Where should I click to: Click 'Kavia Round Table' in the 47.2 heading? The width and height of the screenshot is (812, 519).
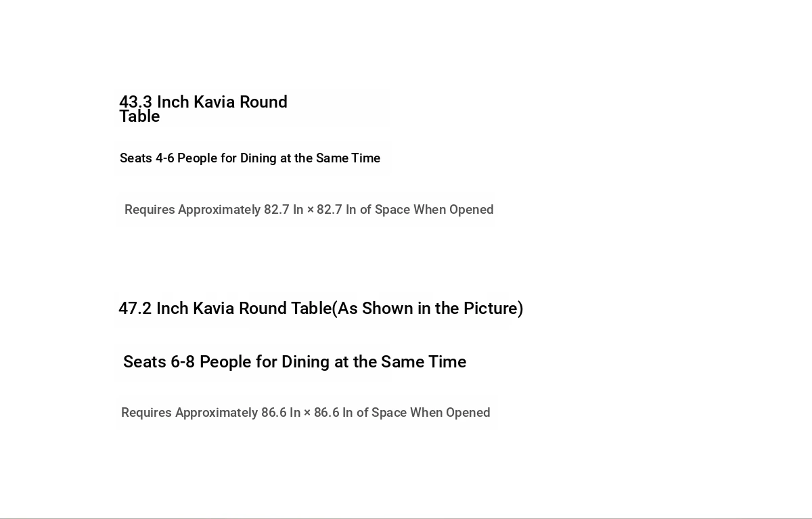[x=262, y=309]
